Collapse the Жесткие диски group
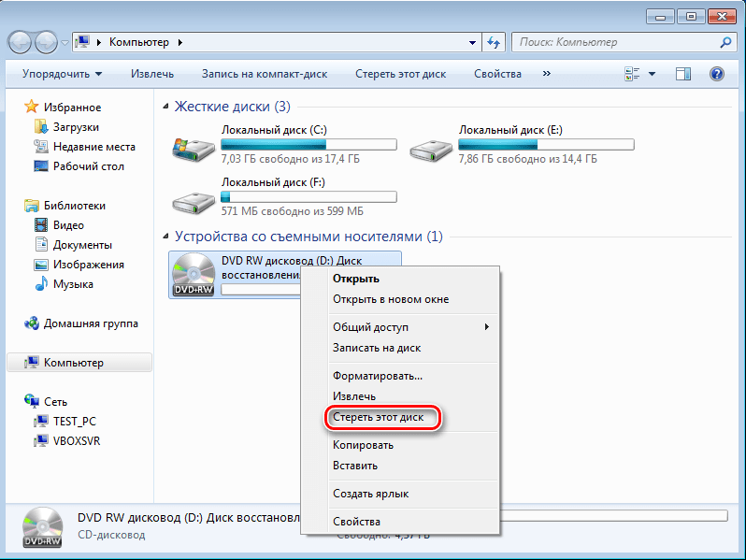The height and width of the screenshot is (560, 746). pos(165,106)
